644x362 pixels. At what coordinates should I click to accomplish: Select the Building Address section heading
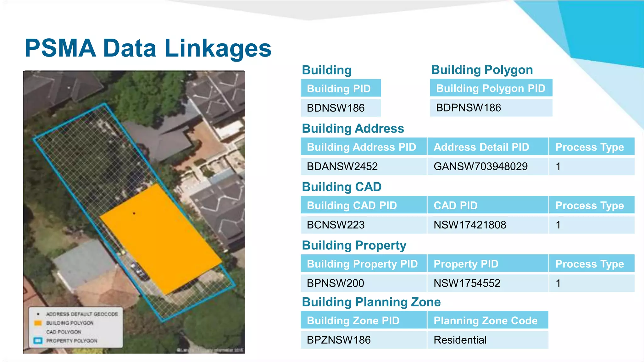353,129
